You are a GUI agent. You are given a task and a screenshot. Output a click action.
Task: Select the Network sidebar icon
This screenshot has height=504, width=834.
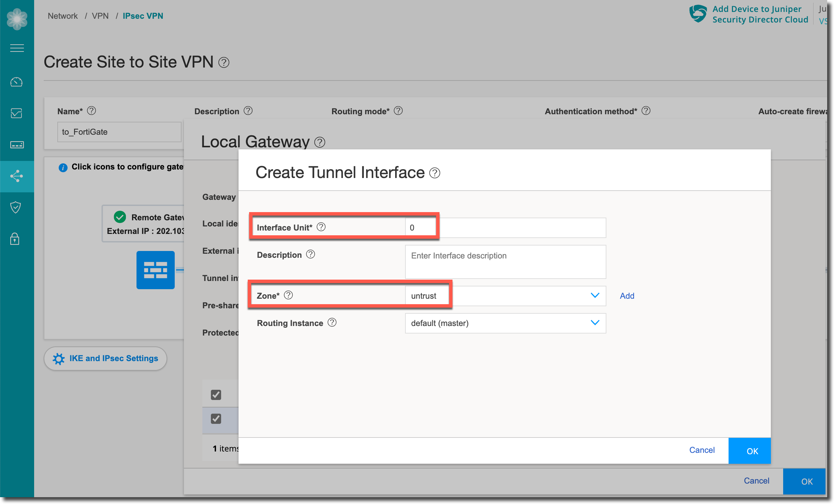coord(16,176)
